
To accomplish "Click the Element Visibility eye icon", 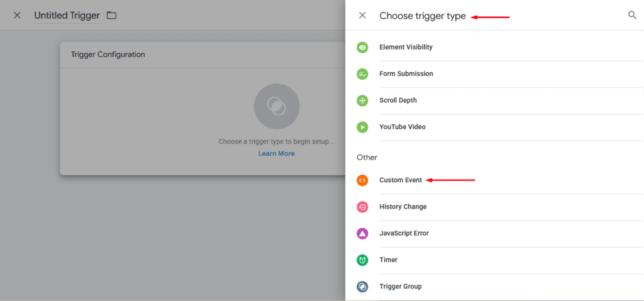I will coord(362,47).
